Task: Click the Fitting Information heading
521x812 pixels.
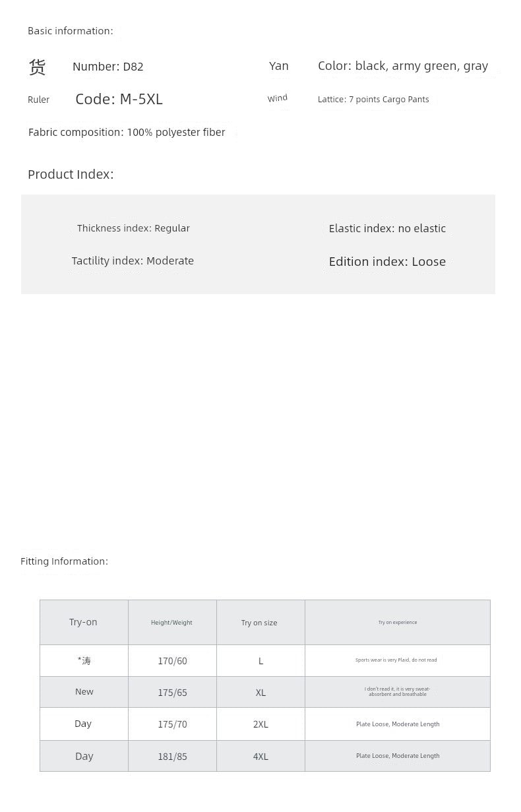Action: (x=64, y=561)
